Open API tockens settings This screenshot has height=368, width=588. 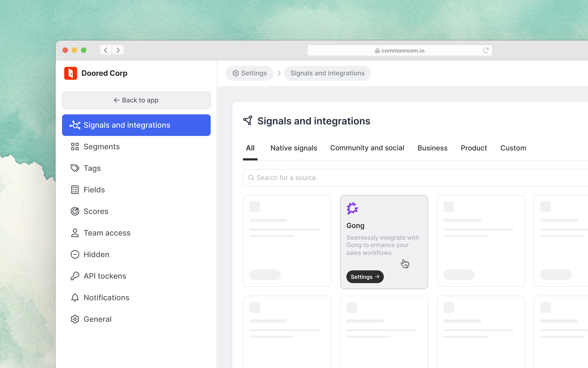(x=136, y=276)
